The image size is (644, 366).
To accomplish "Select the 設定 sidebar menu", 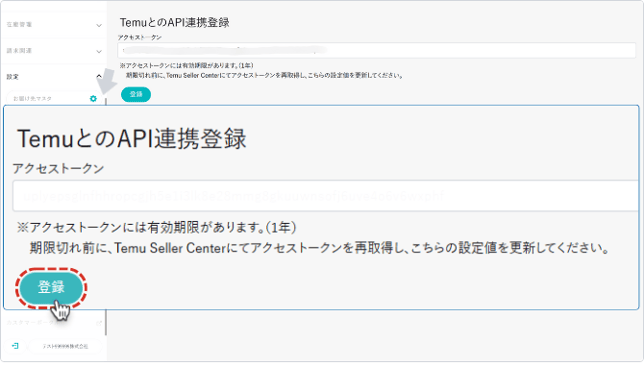I will click(53, 77).
